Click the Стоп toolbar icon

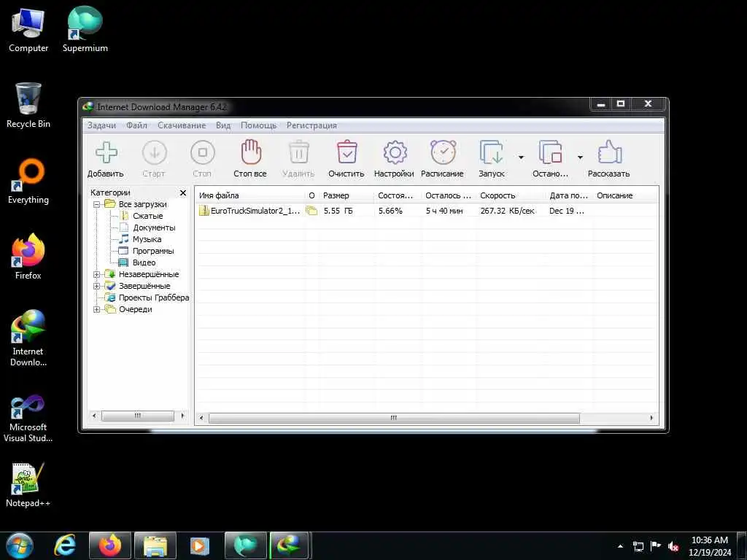point(203,153)
